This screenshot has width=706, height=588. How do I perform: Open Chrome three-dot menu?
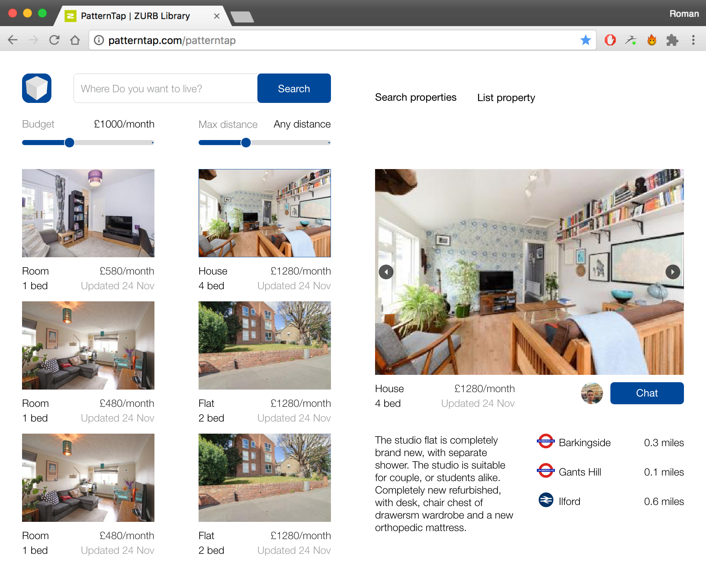click(693, 40)
